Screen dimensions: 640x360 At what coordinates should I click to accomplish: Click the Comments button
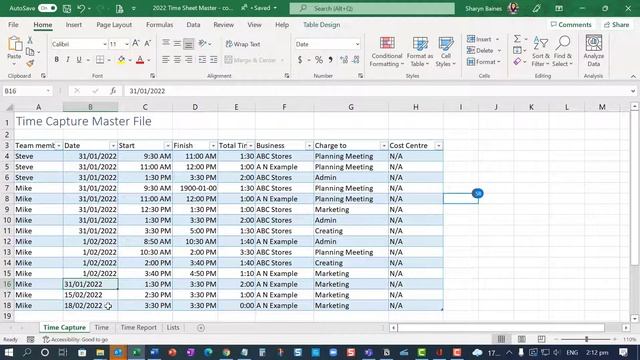coord(571,24)
